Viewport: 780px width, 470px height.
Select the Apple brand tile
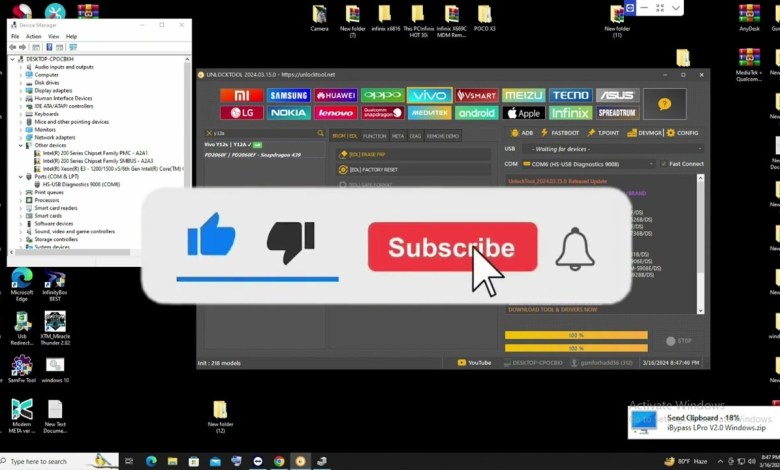pyautogui.click(x=523, y=113)
